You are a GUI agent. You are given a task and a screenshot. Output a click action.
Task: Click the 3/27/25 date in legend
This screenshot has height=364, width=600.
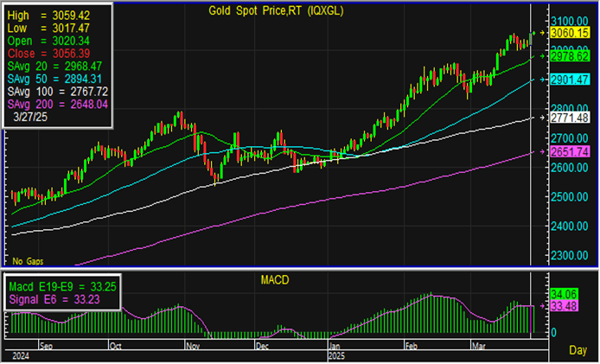(x=33, y=115)
